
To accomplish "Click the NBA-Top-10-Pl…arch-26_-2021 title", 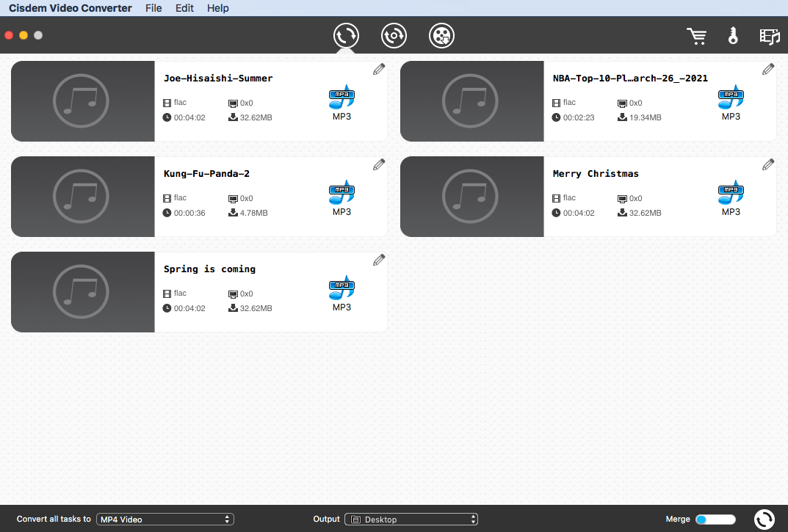I will pyautogui.click(x=630, y=79).
